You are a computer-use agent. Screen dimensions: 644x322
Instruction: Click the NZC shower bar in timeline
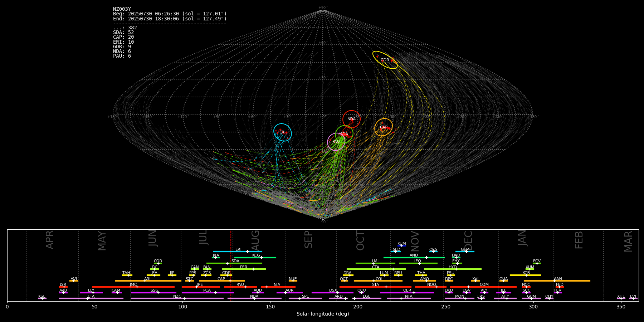coord(177,298)
